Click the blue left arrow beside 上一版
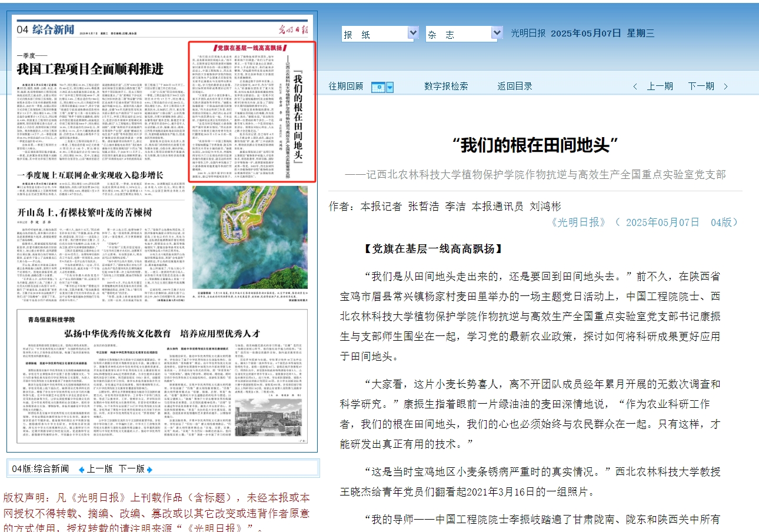Viewport: 759px width, 532px height. click(x=81, y=470)
